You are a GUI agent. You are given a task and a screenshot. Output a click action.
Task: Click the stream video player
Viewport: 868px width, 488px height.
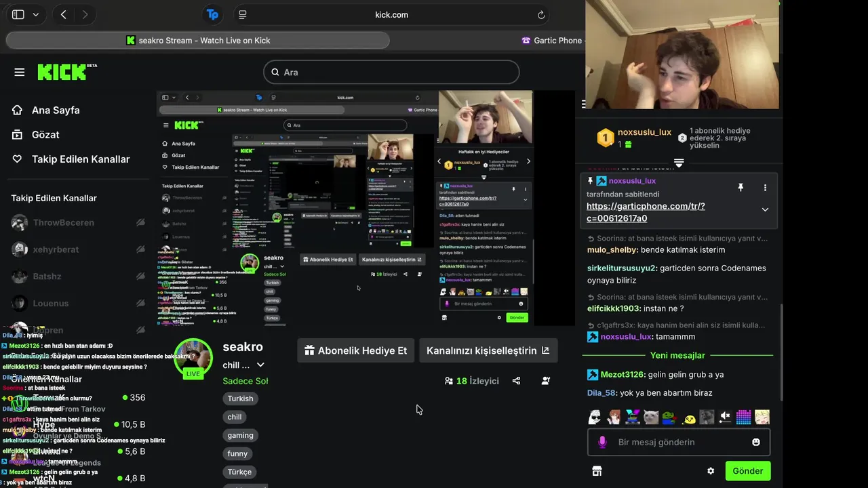tap(366, 209)
